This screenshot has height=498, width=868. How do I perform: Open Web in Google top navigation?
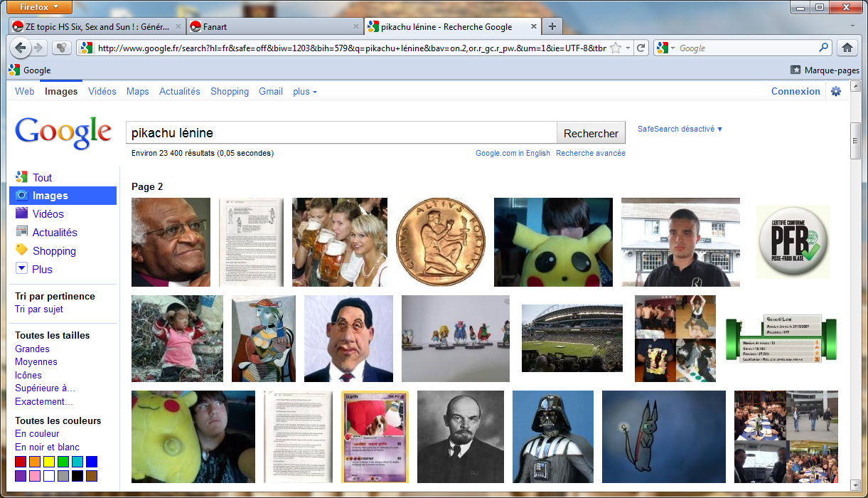coord(24,91)
